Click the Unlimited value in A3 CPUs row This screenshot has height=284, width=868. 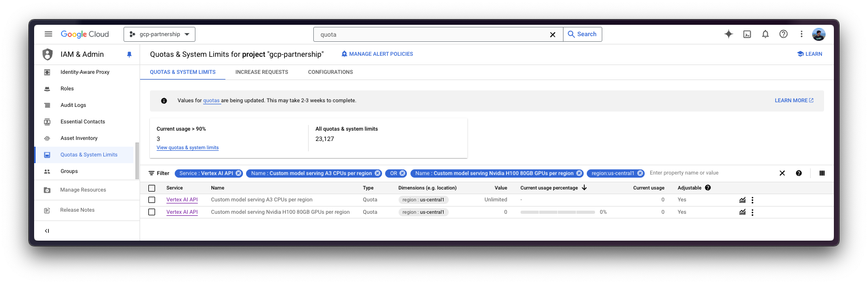tap(496, 200)
